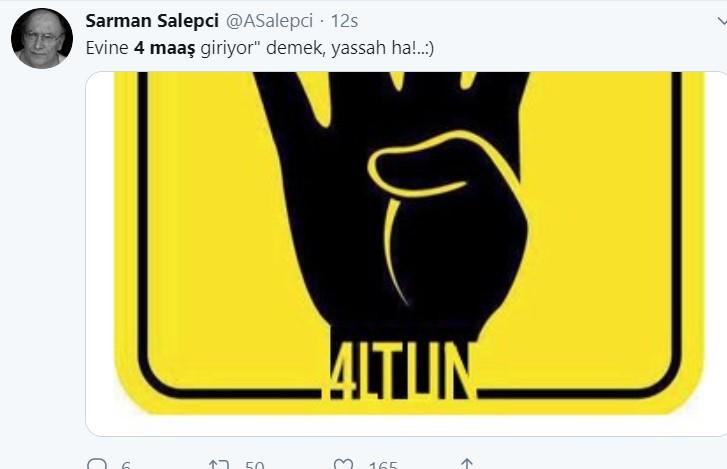Click the retweet count 50
Viewport: 727px width, 469px height.
pyautogui.click(x=253, y=466)
